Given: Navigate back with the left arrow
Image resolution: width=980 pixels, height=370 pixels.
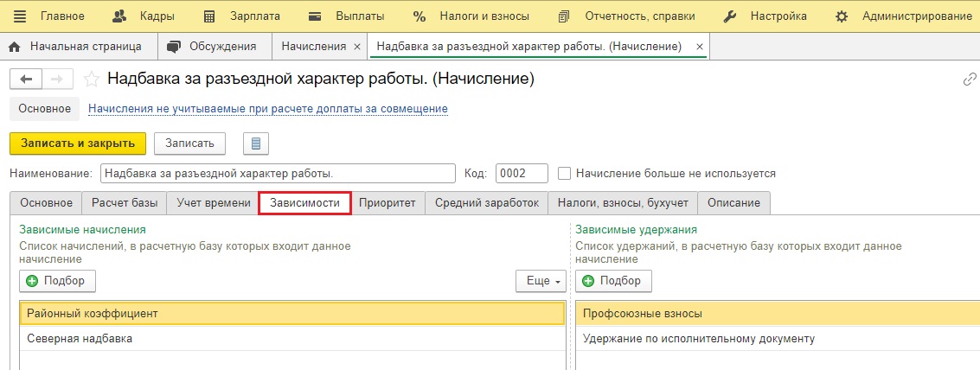Looking at the screenshot, I should 26,79.
